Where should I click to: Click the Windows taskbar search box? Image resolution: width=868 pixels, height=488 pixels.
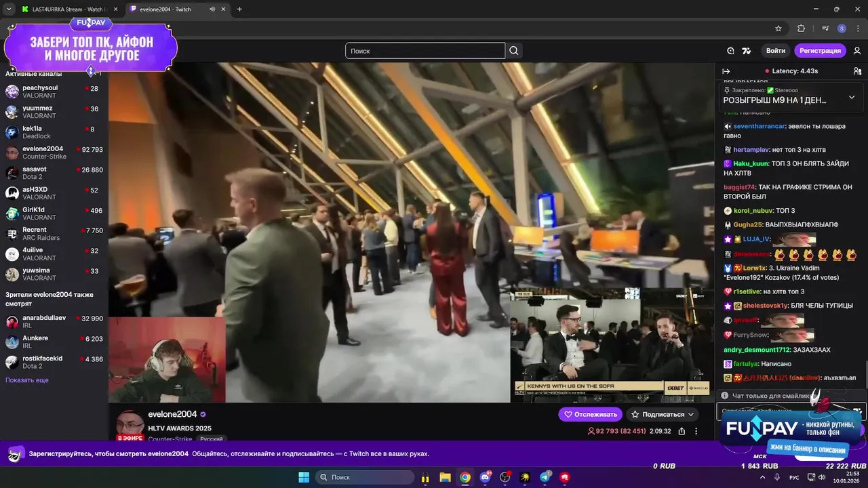point(364,477)
